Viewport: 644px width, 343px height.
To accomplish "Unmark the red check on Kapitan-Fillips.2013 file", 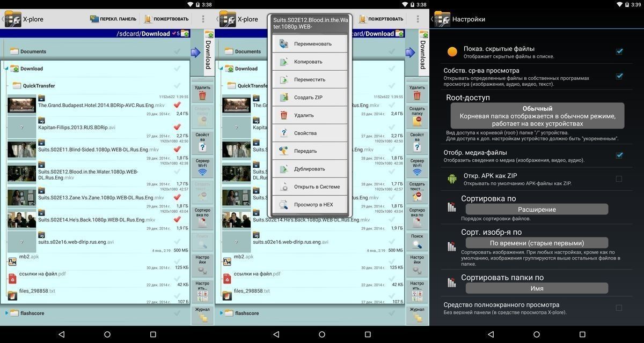I will tap(177, 127).
